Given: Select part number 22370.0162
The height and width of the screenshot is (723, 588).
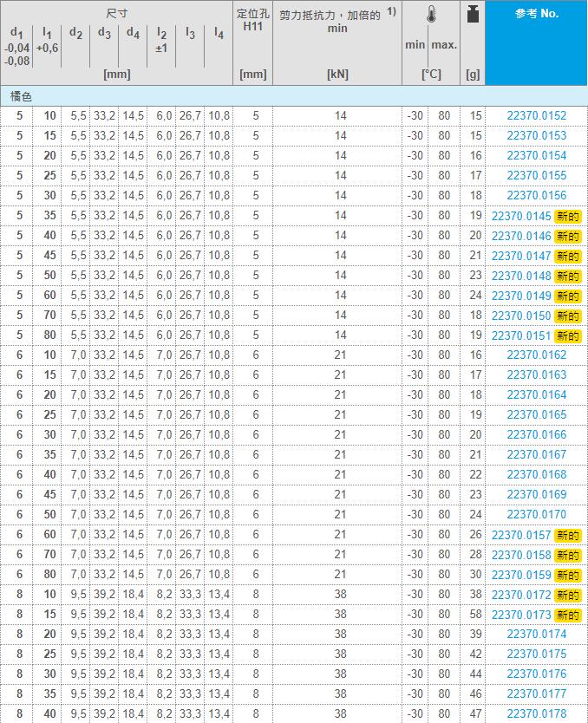Looking at the screenshot, I should click(536, 355).
